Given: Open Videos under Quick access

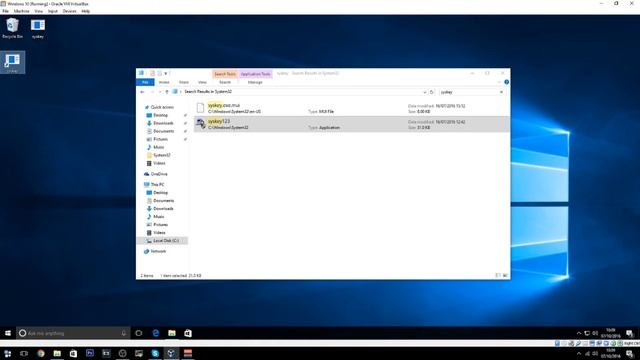Looking at the screenshot, I should [159, 163].
